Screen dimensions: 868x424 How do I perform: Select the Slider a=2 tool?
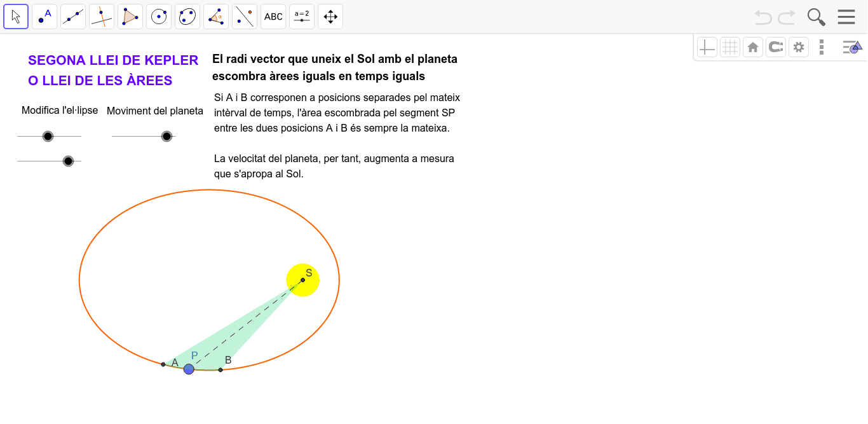click(302, 17)
